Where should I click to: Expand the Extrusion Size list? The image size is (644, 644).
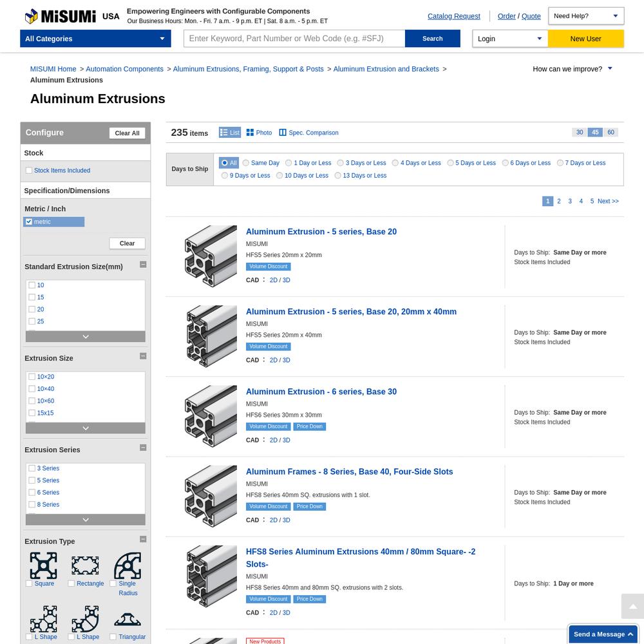coord(86,428)
